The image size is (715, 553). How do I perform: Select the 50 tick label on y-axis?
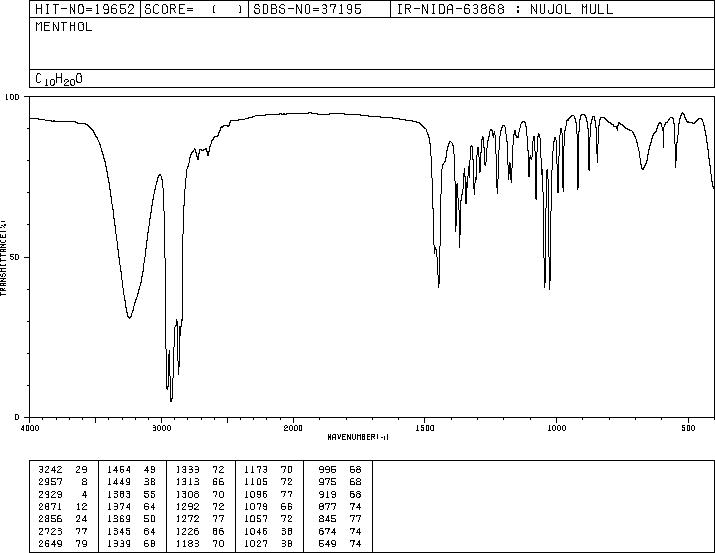[x=15, y=257]
